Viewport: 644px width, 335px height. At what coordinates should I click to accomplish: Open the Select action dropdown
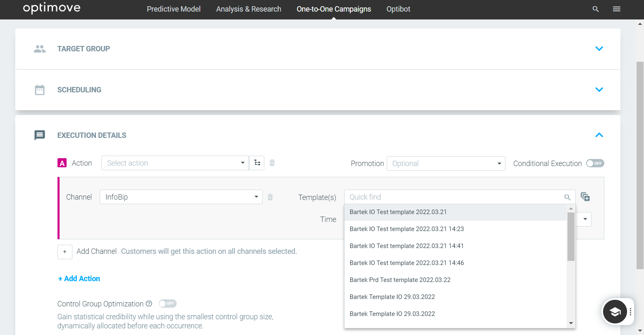(175, 163)
